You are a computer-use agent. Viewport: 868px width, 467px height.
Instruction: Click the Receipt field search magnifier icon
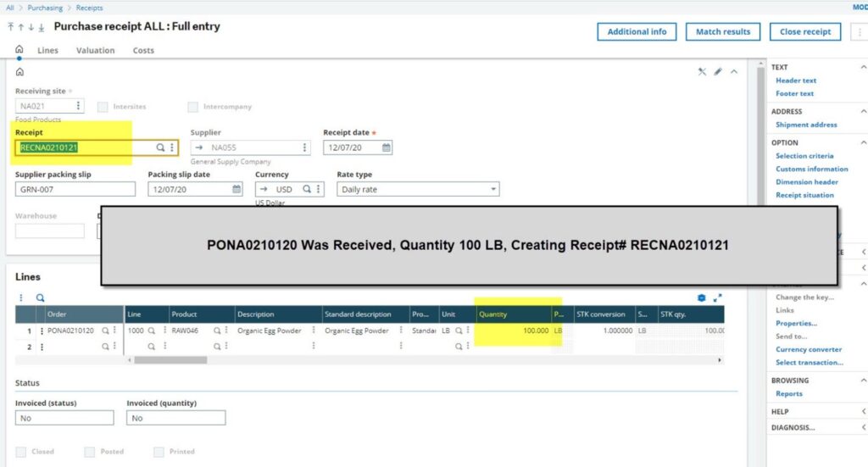tap(160, 147)
